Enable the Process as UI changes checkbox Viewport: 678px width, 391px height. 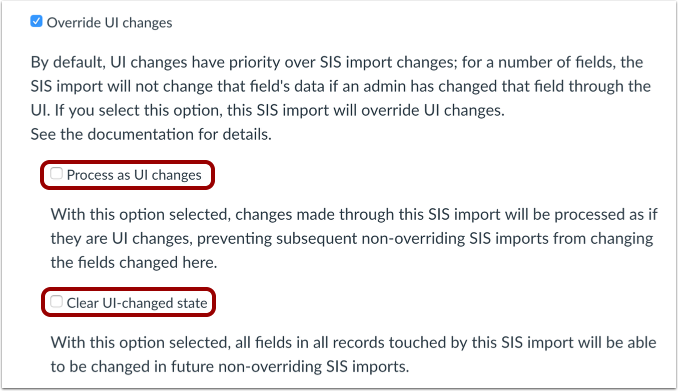coord(56,173)
